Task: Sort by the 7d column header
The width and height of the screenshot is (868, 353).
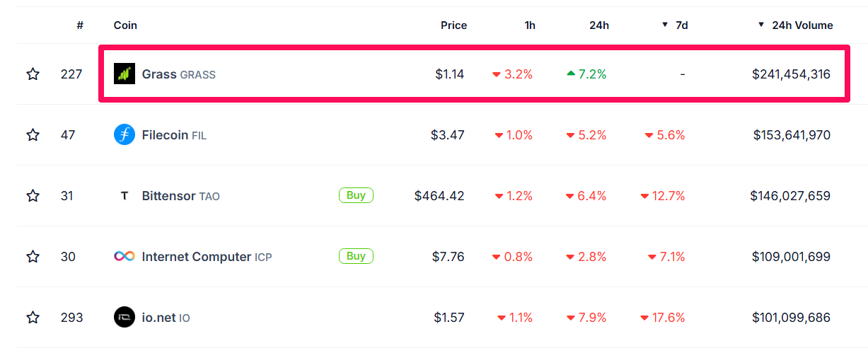Action: pos(681,25)
